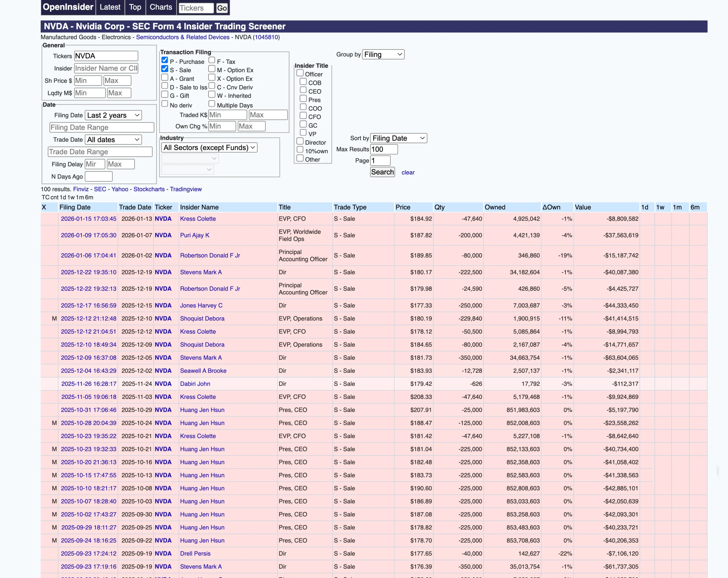
Task: Enable the 10%own filter
Action: point(300,150)
